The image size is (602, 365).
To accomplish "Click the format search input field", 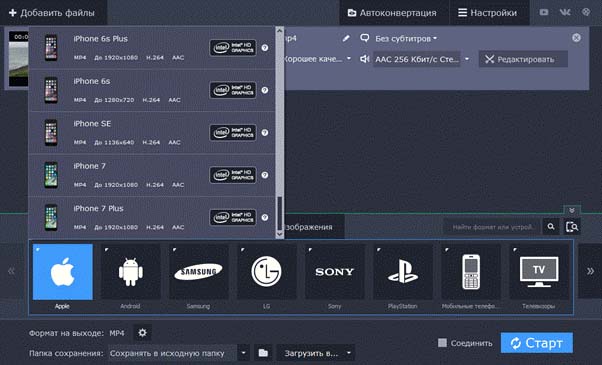I will 492,227.
